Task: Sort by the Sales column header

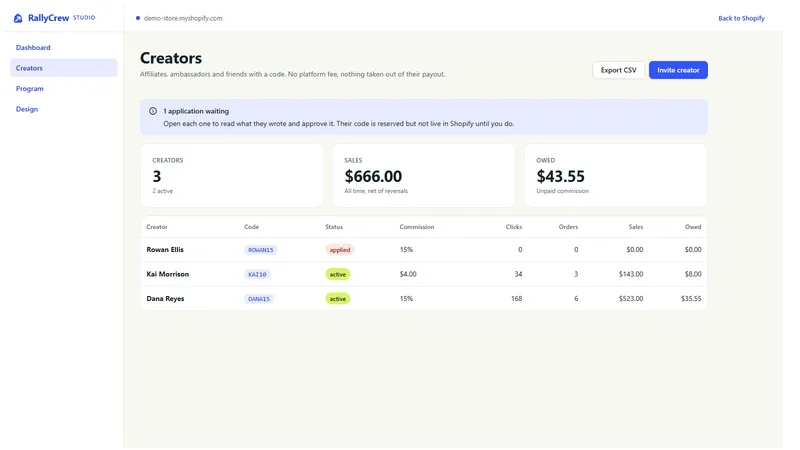Action: [x=636, y=227]
